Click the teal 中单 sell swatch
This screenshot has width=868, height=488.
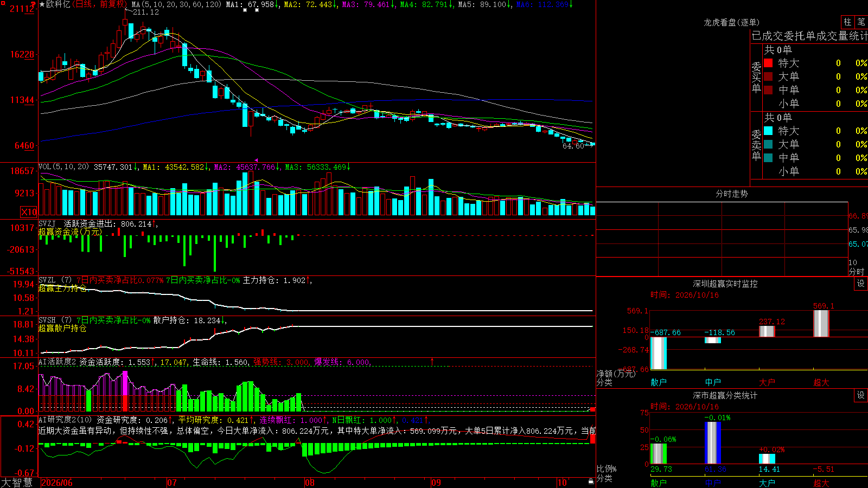tap(768, 158)
